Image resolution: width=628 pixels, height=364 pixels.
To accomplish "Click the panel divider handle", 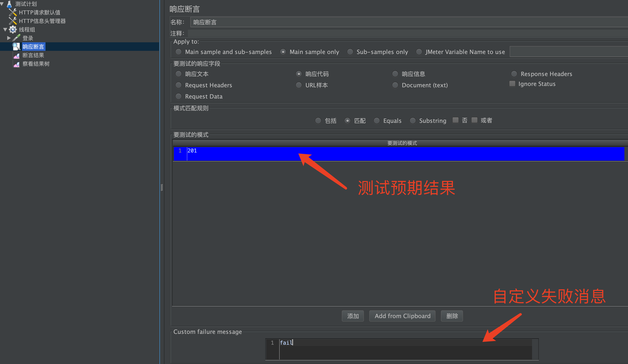I will pos(162,187).
